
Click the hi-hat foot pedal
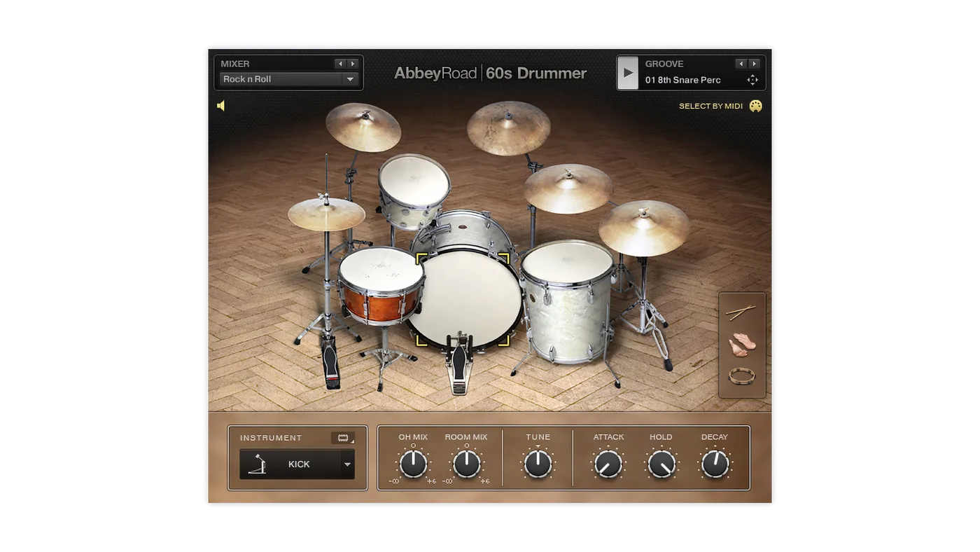click(x=330, y=361)
